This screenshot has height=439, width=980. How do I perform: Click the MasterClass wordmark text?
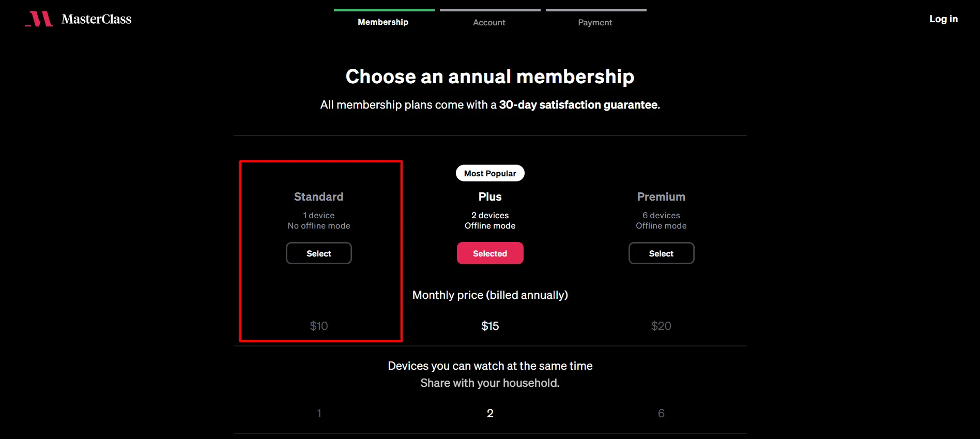96,19
